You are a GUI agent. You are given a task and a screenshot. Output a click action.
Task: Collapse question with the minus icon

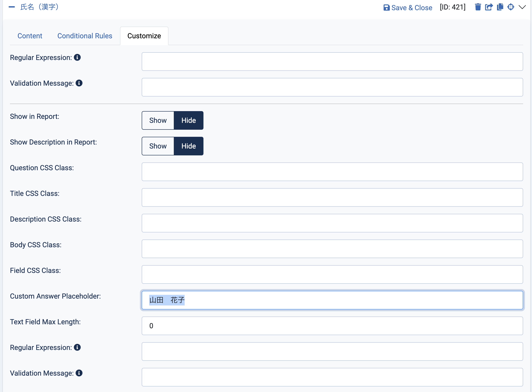pyautogui.click(x=12, y=7)
